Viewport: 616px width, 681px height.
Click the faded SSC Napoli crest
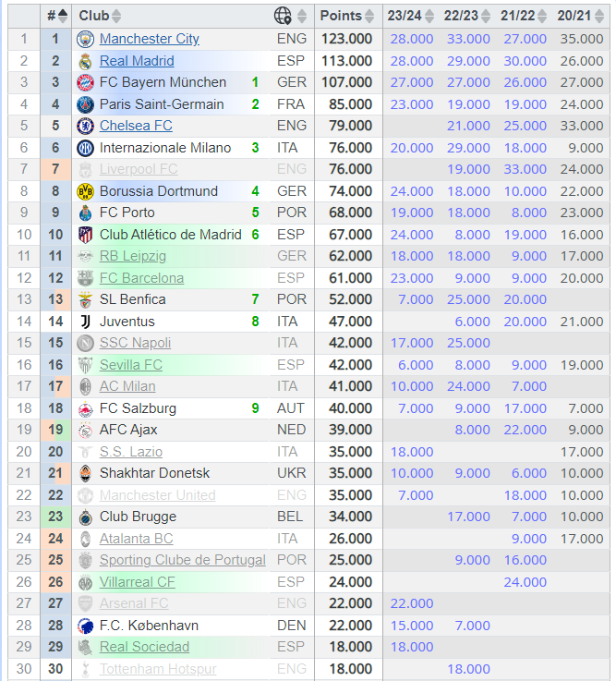click(85, 343)
